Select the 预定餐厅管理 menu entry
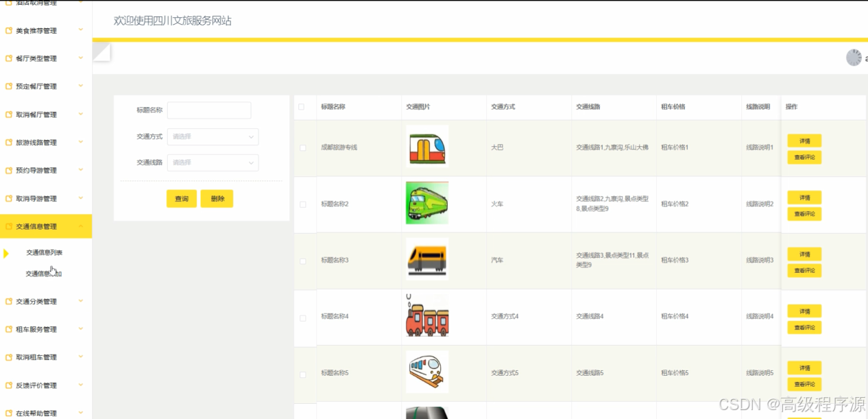Viewport: 868px width, 419px height. [x=36, y=86]
